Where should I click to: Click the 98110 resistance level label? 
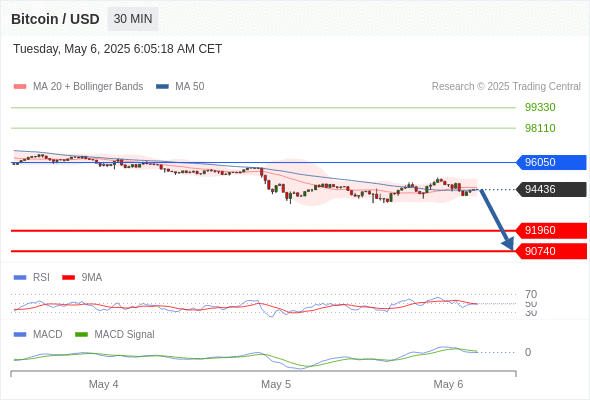[540, 128]
